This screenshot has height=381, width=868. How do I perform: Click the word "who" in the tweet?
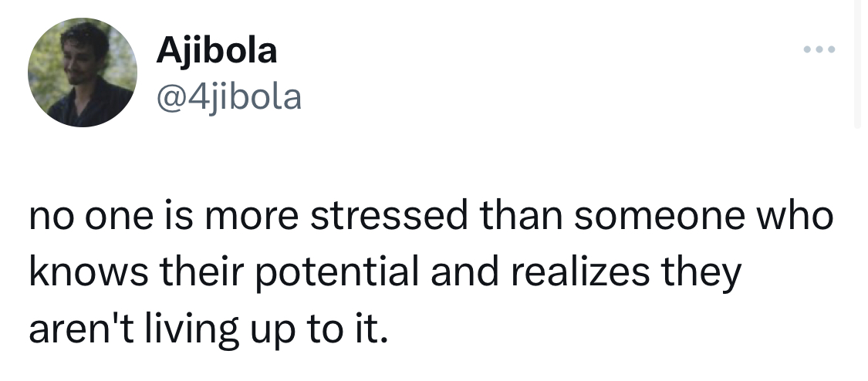[798, 217]
